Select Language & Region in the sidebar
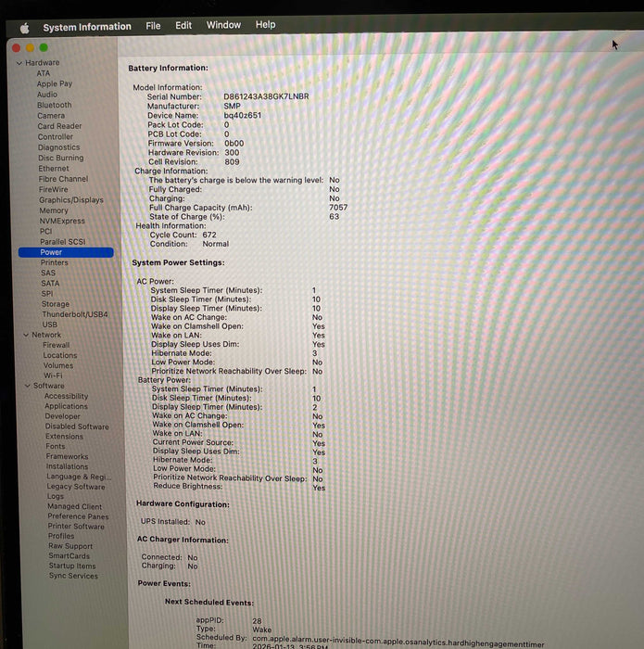The image size is (644, 649). pyautogui.click(x=79, y=477)
